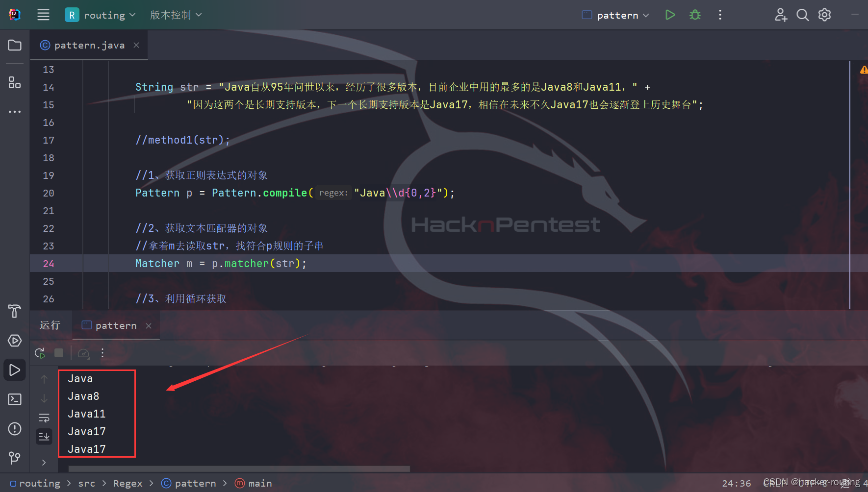Open the Build tool window hammer icon
Viewport: 868px width, 492px height.
pyautogui.click(x=14, y=311)
